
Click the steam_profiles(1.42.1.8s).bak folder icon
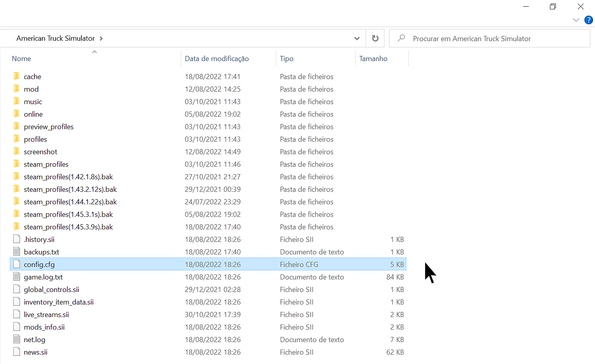point(16,177)
